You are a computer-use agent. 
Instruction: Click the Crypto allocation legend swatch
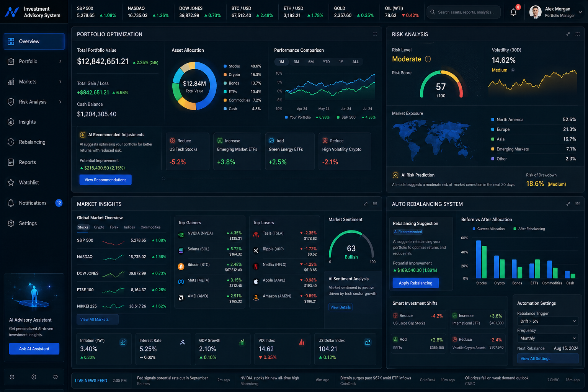(225, 75)
